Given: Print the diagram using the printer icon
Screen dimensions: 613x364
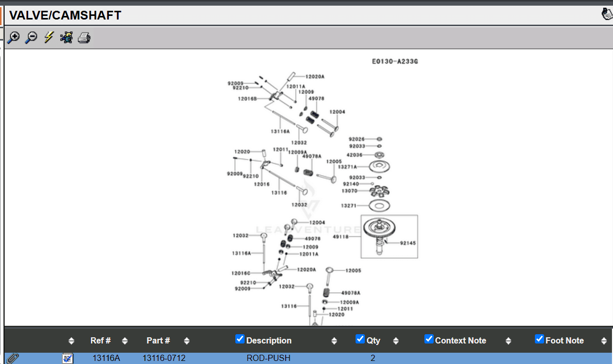Looking at the screenshot, I should tap(84, 37).
